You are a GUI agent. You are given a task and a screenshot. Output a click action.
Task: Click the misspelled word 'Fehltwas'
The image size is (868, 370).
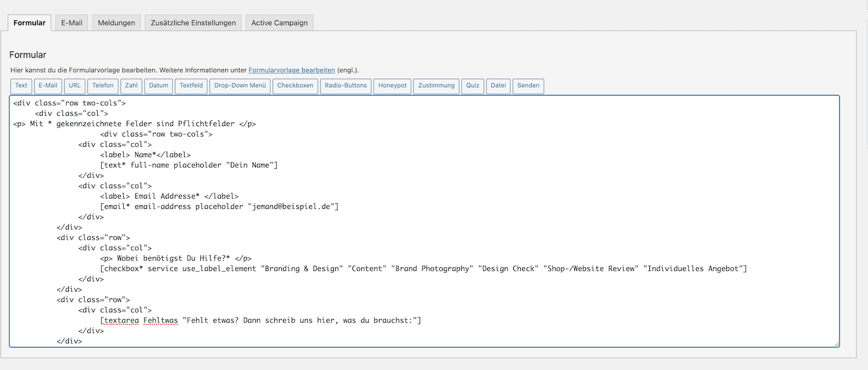tap(160, 320)
